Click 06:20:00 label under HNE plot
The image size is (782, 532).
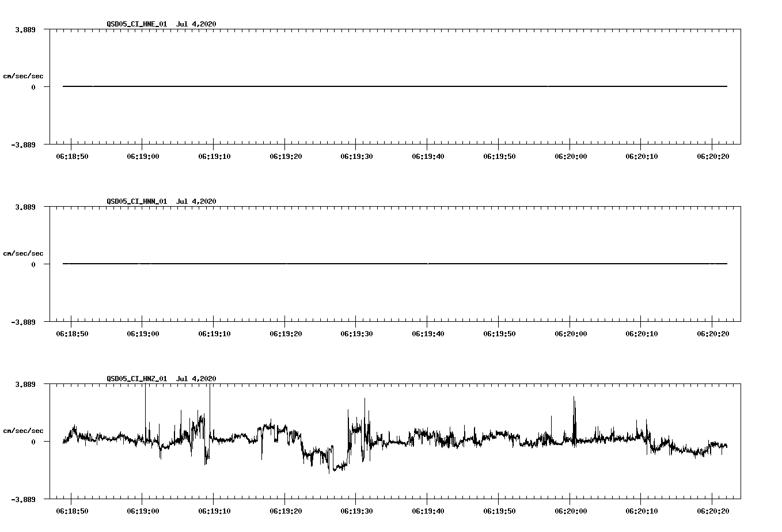(x=571, y=157)
